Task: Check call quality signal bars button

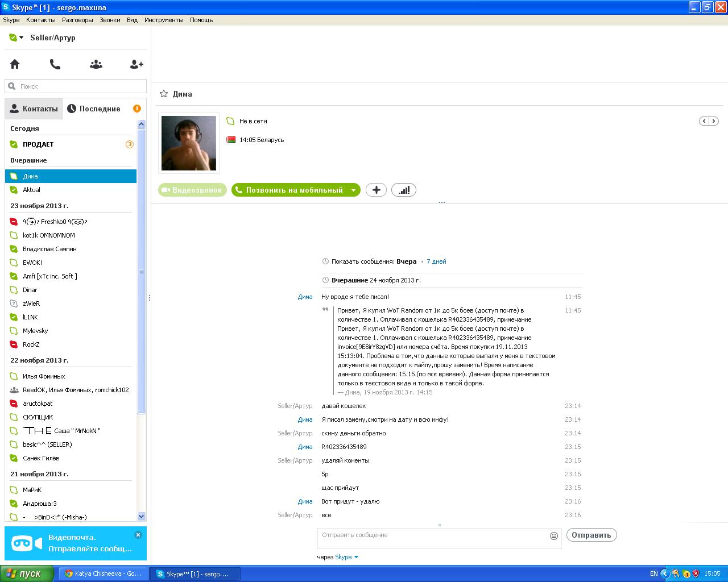Action: (x=404, y=190)
